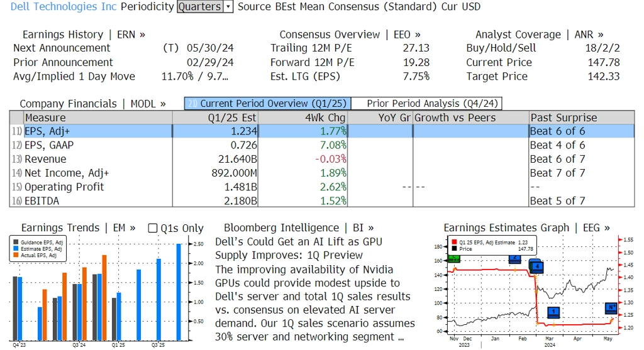Click the 21.640B Revenue estimate value

238,159
